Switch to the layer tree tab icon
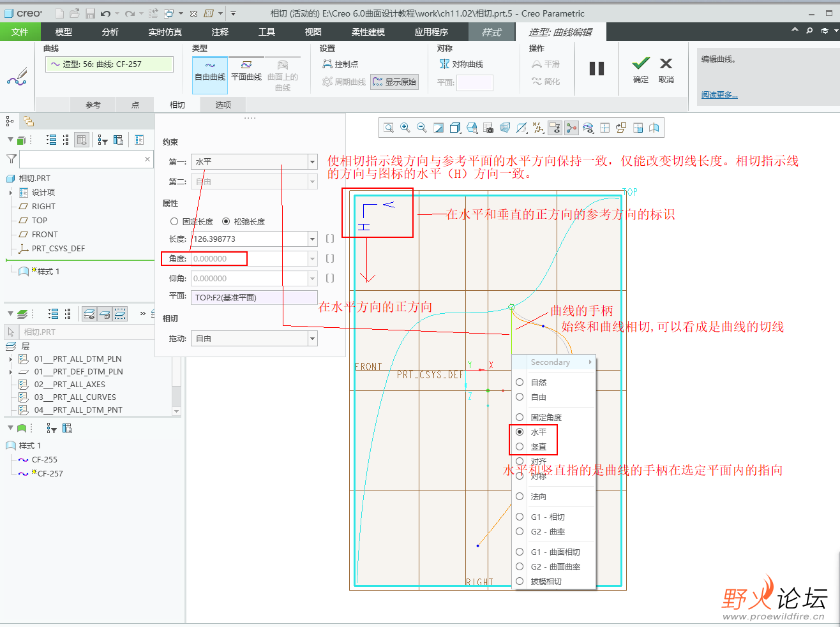Viewport: 840px width, 627px height. [x=29, y=121]
